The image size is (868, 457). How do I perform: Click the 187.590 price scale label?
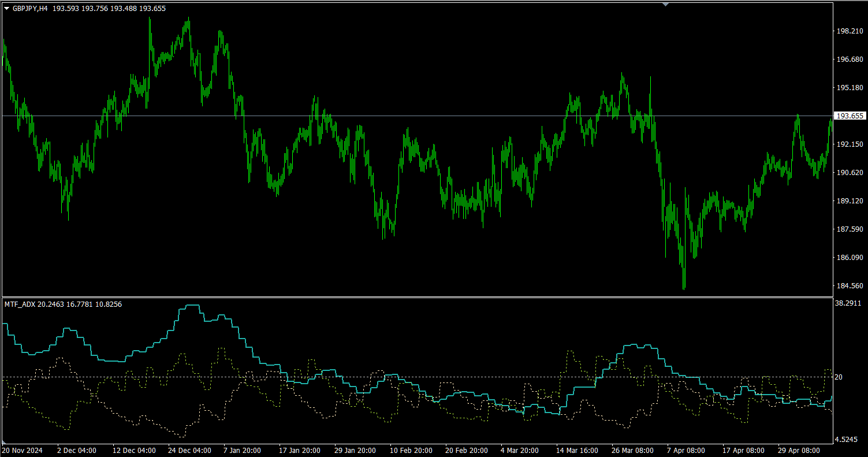850,229
